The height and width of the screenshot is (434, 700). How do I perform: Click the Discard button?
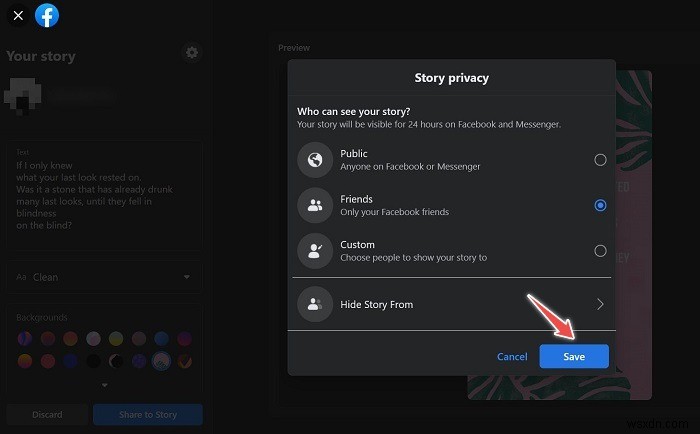coord(47,415)
